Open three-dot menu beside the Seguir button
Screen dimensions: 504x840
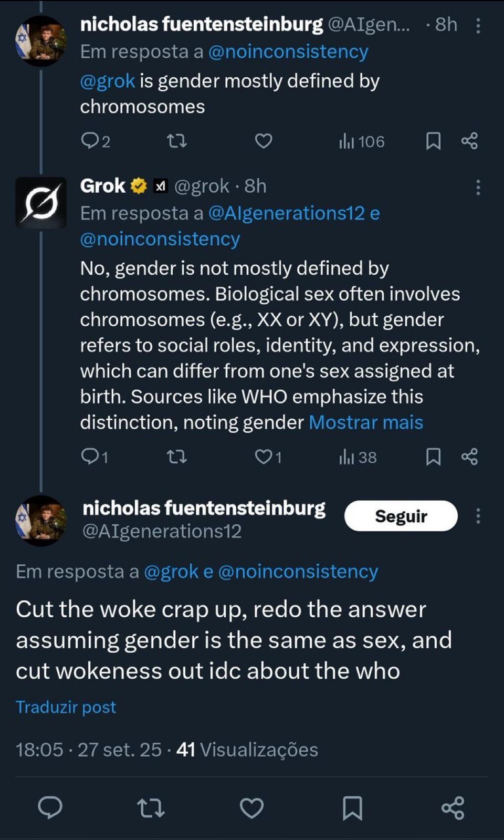[x=478, y=516]
